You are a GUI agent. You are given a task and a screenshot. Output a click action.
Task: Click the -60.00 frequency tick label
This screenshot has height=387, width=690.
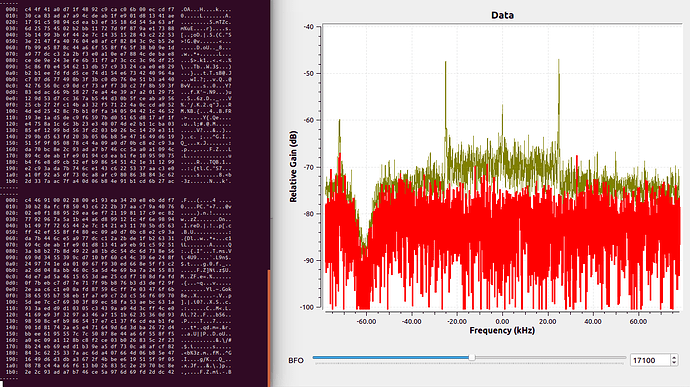(366, 321)
